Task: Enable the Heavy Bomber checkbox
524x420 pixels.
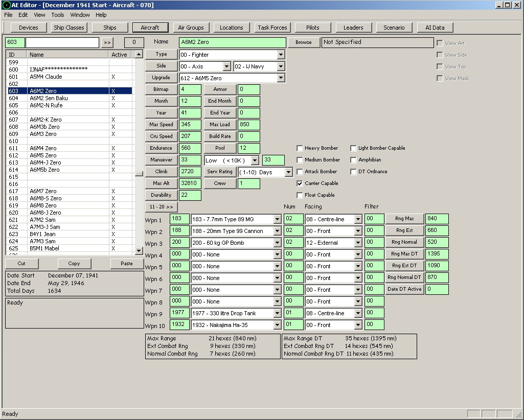Action: [x=300, y=148]
